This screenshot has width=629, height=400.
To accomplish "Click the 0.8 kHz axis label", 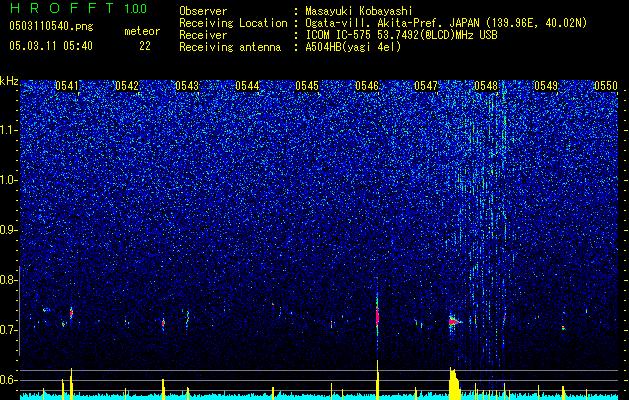I will click(8, 280).
